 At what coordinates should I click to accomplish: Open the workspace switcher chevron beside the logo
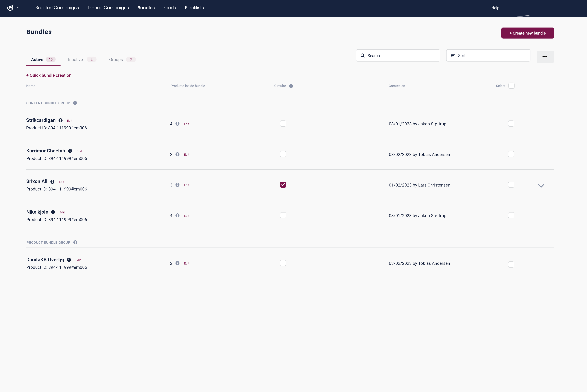click(18, 8)
